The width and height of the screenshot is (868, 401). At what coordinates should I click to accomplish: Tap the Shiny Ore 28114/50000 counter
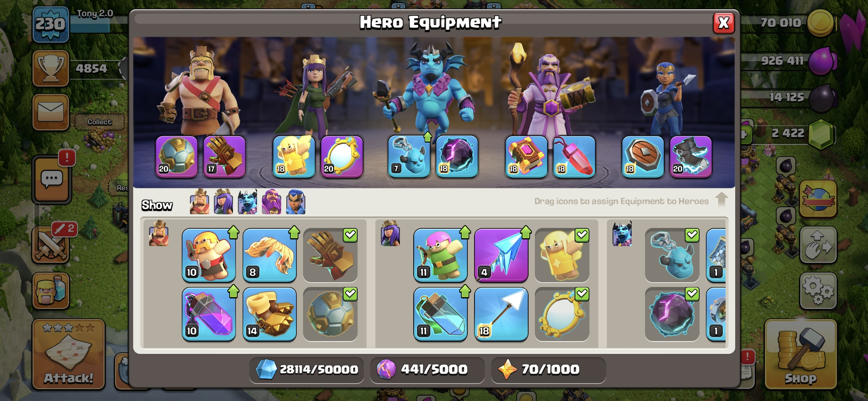[x=306, y=370]
